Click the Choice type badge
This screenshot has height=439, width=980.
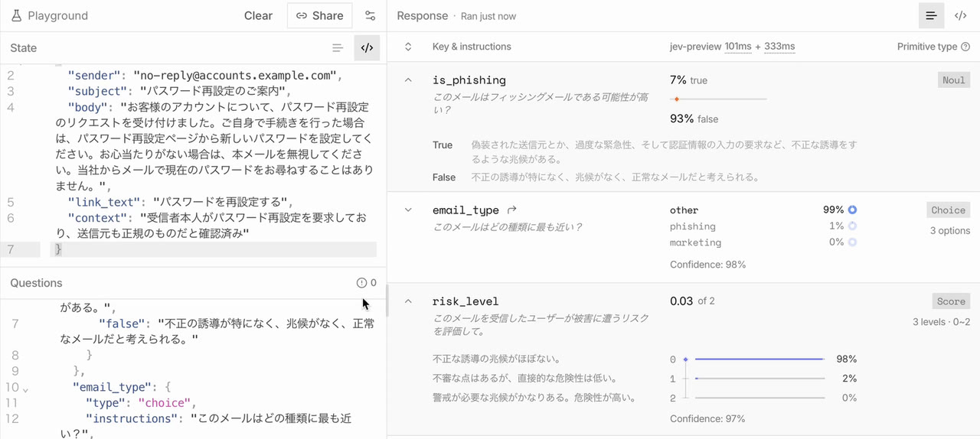click(949, 210)
